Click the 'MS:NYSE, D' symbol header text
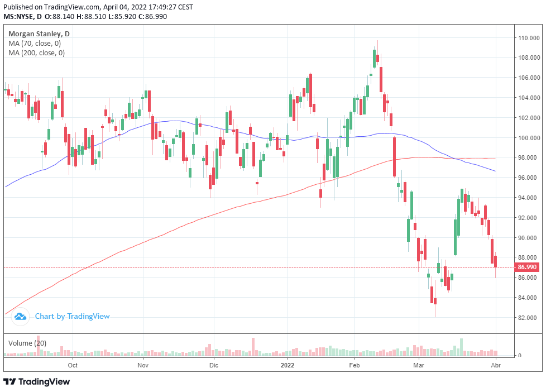This screenshot has height=392, width=546. [22, 17]
